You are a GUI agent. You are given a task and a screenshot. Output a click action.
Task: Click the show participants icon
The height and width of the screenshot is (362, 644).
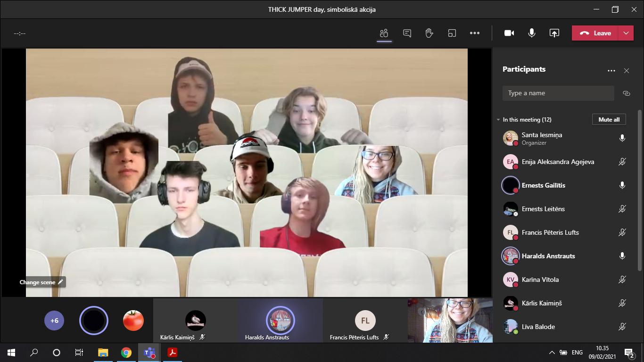(384, 33)
